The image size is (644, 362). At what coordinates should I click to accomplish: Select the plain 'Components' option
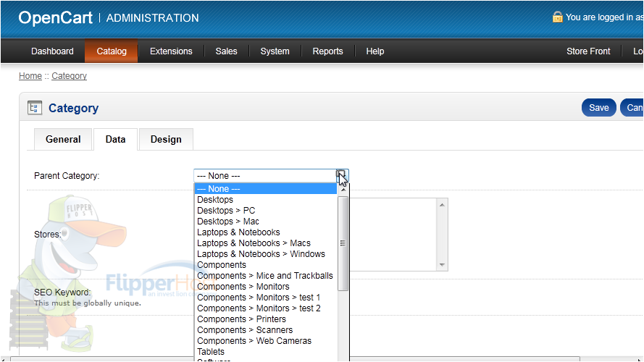pos(265,265)
